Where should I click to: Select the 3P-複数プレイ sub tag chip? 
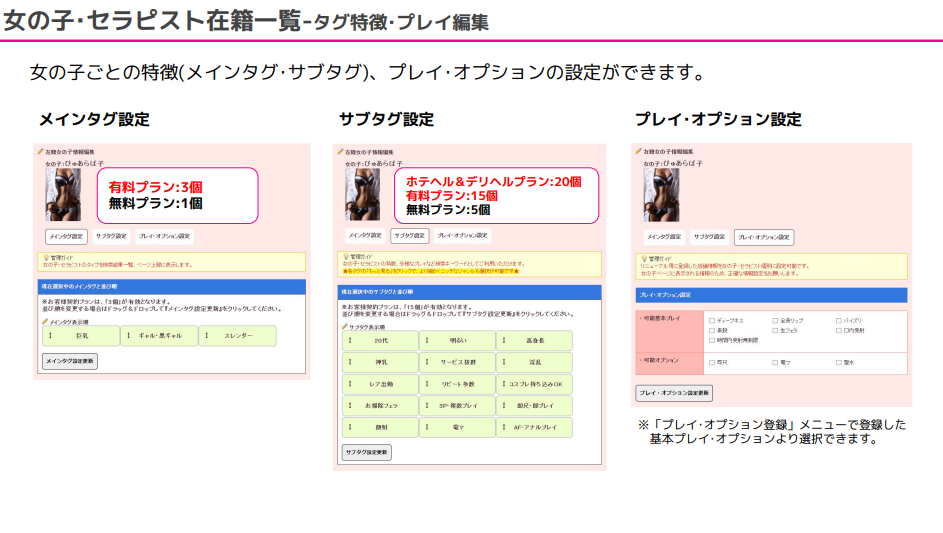(x=457, y=405)
